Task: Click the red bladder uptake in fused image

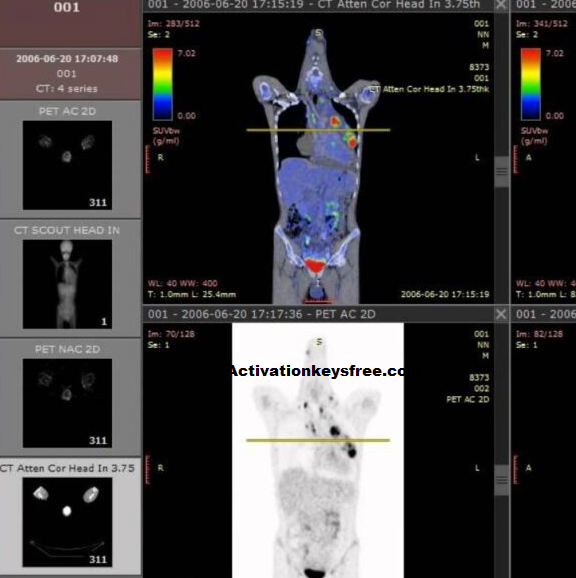Action: [x=315, y=265]
